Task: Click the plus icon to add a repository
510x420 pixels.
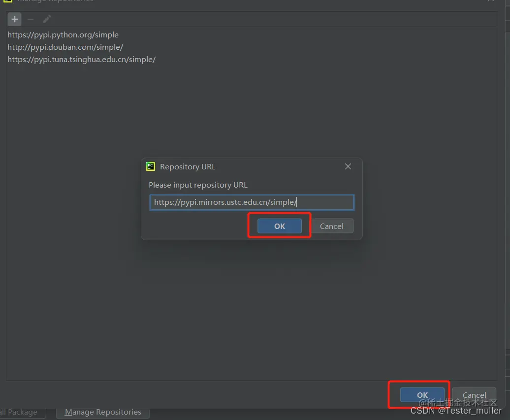Action: click(x=15, y=20)
